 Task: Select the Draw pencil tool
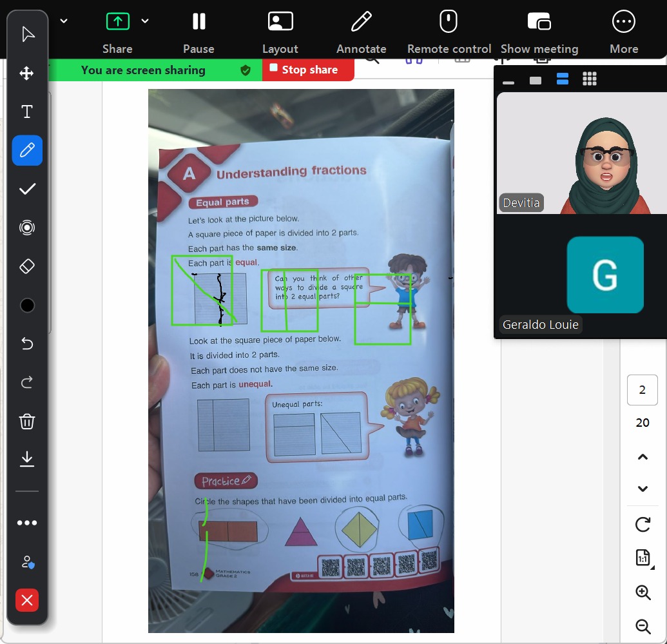(27, 150)
